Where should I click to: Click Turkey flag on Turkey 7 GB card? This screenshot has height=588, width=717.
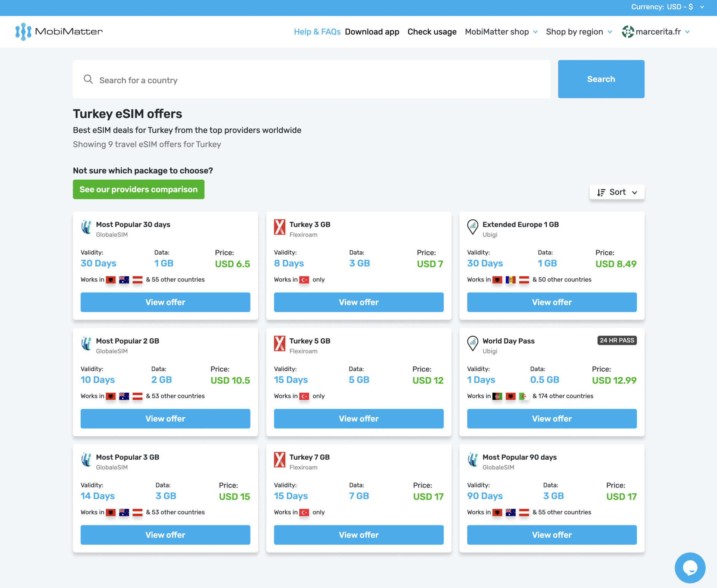[304, 513]
